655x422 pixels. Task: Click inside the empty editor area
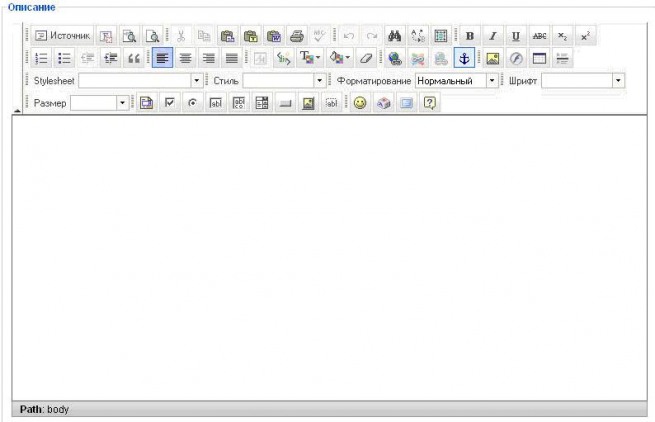point(329,257)
